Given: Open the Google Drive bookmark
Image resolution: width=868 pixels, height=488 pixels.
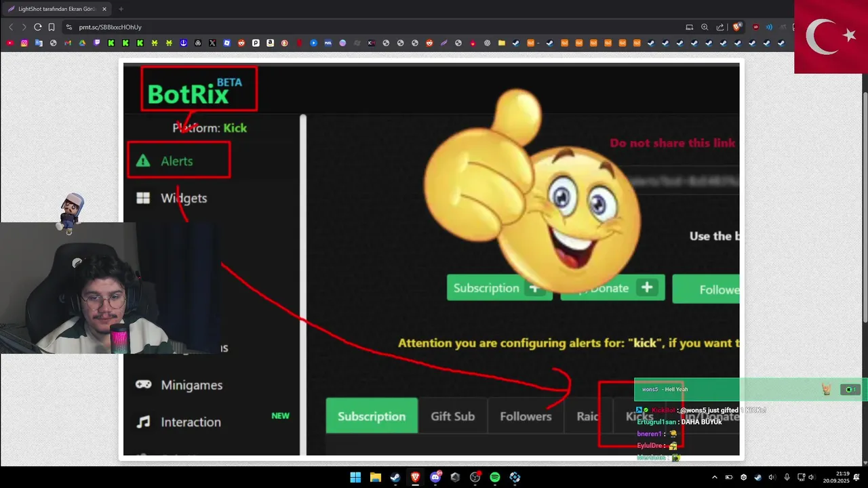Looking at the screenshot, I should pyautogui.click(x=82, y=43).
